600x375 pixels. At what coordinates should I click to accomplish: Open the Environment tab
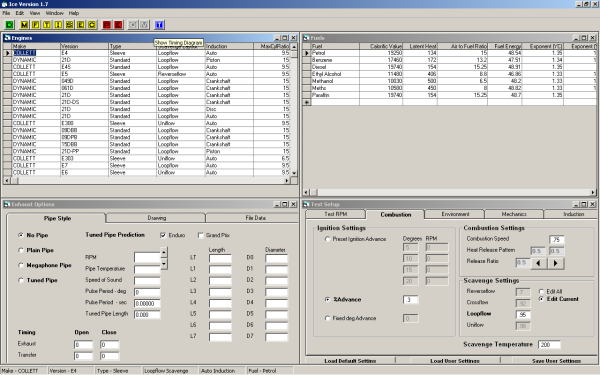[455, 214]
